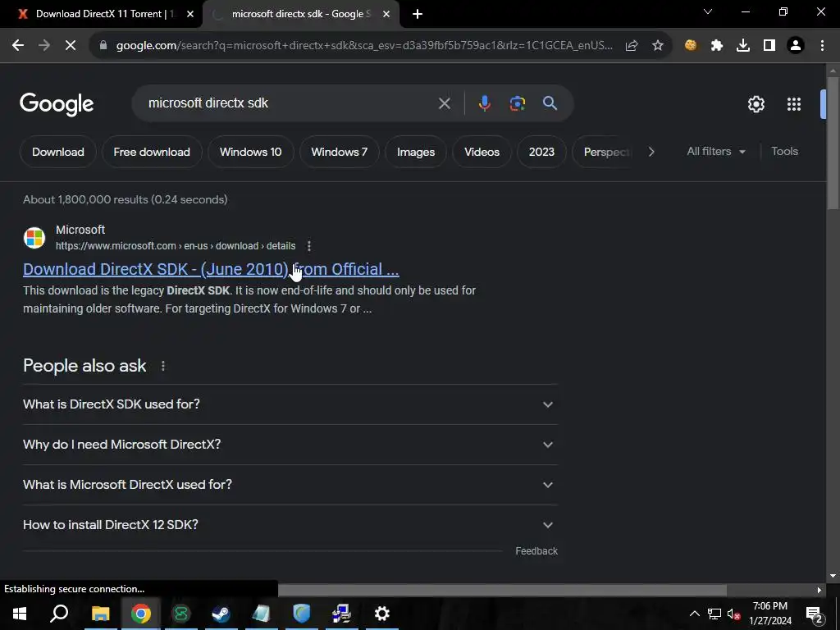Bookmark this page with the star icon
The width and height of the screenshot is (840, 630).
coord(658,46)
